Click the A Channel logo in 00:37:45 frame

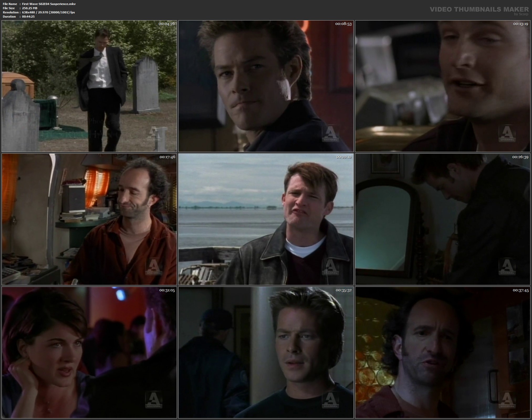pos(507,400)
